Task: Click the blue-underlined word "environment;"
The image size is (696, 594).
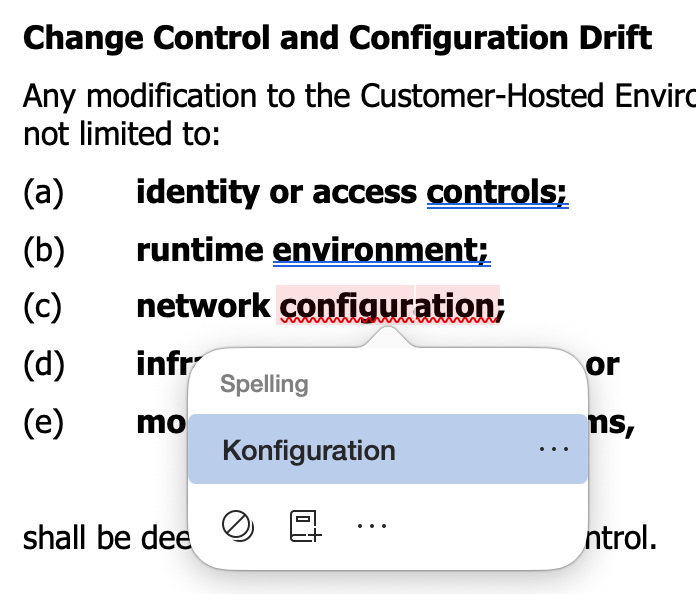Action: pos(381,249)
